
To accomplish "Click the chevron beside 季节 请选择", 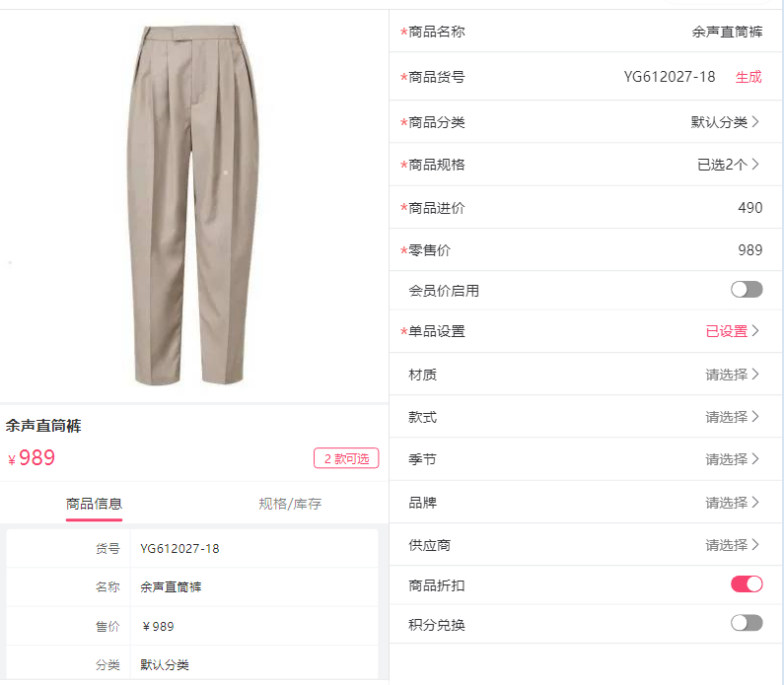I will tap(755, 458).
